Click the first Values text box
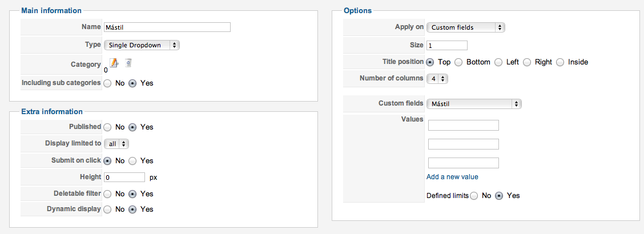The width and height of the screenshot is (644, 234). coord(463,126)
